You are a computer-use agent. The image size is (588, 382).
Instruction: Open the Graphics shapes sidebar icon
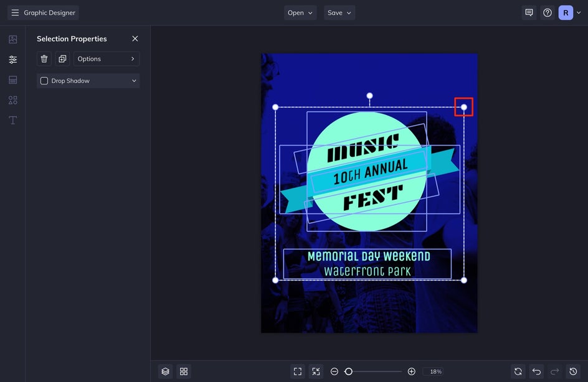[12, 100]
